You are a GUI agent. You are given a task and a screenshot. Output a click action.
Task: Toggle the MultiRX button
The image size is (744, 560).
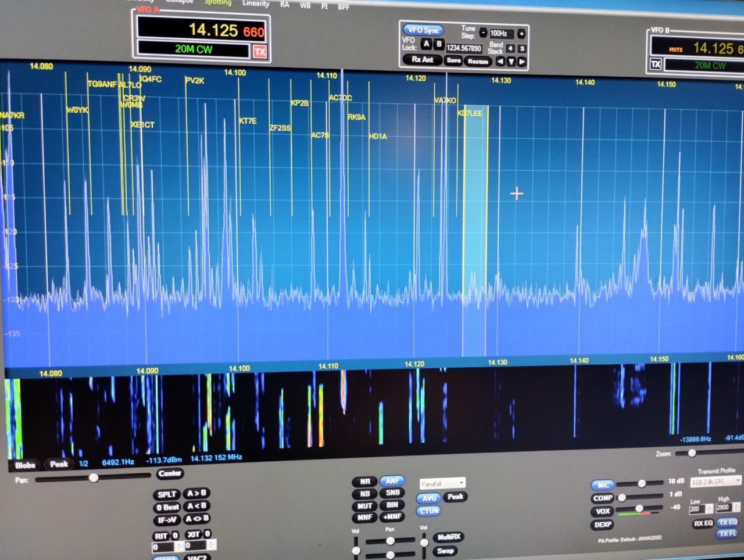448,537
